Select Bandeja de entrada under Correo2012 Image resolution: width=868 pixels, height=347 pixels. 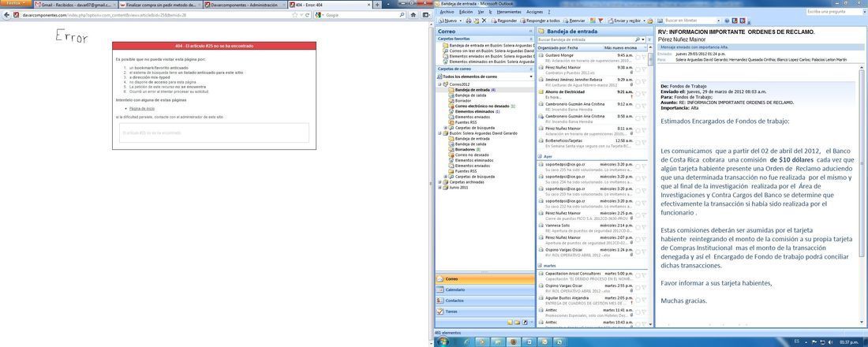[x=472, y=89]
